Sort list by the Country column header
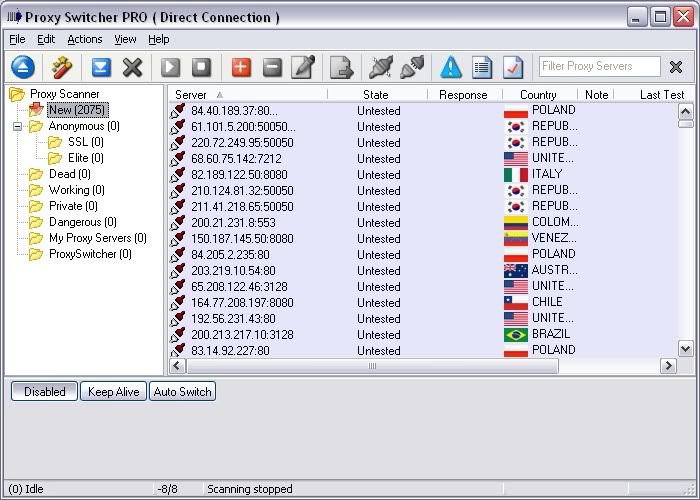Image resolution: width=700 pixels, height=500 pixels. (x=538, y=95)
